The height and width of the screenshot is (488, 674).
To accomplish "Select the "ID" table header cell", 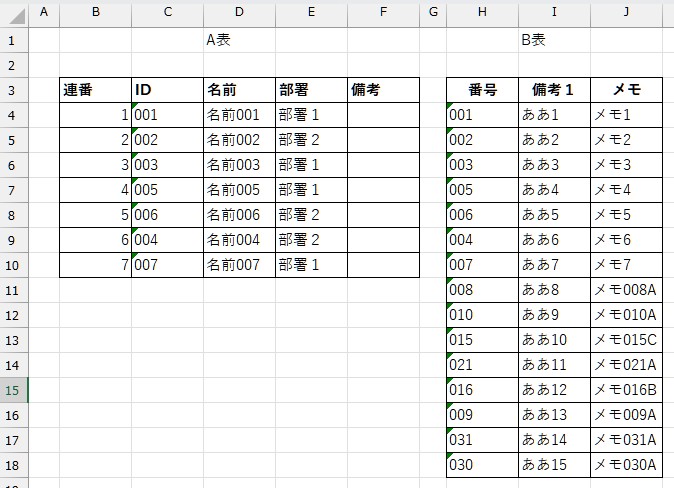I will tap(167, 90).
